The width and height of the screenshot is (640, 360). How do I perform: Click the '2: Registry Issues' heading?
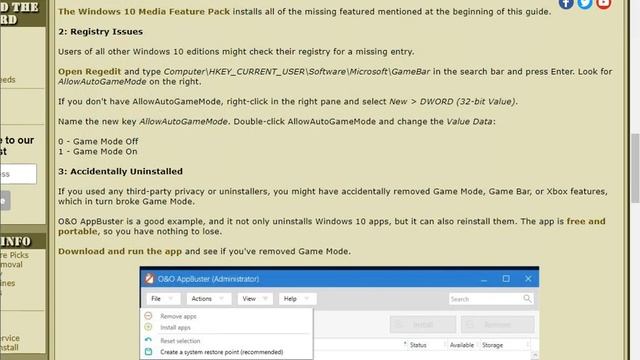[x=100, y=31]
